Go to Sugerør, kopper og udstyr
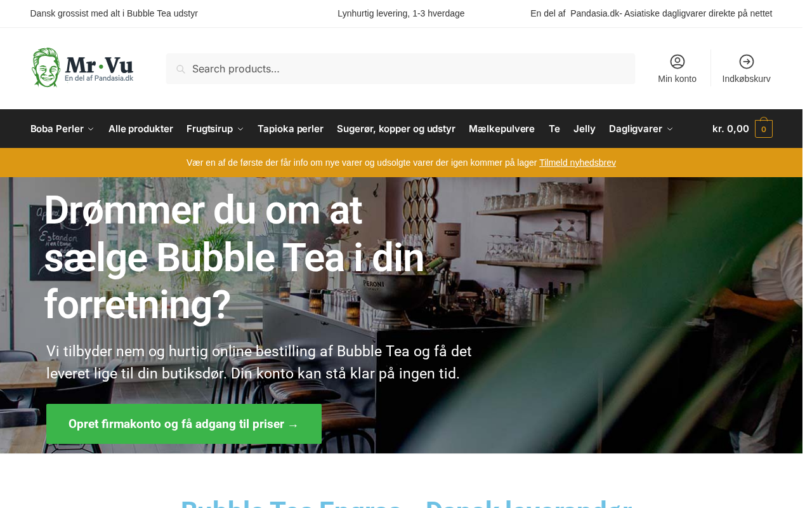 396,128
